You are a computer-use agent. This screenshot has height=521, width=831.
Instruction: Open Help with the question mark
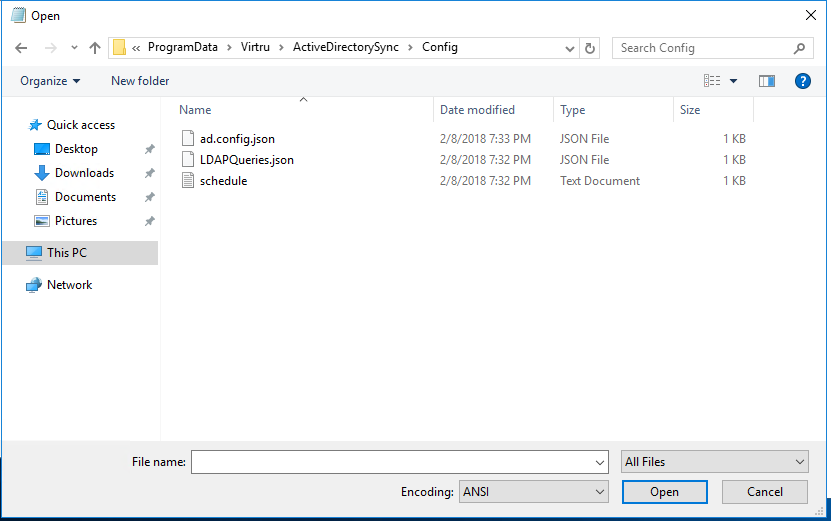pyautogui.click(x=802, y=81)
